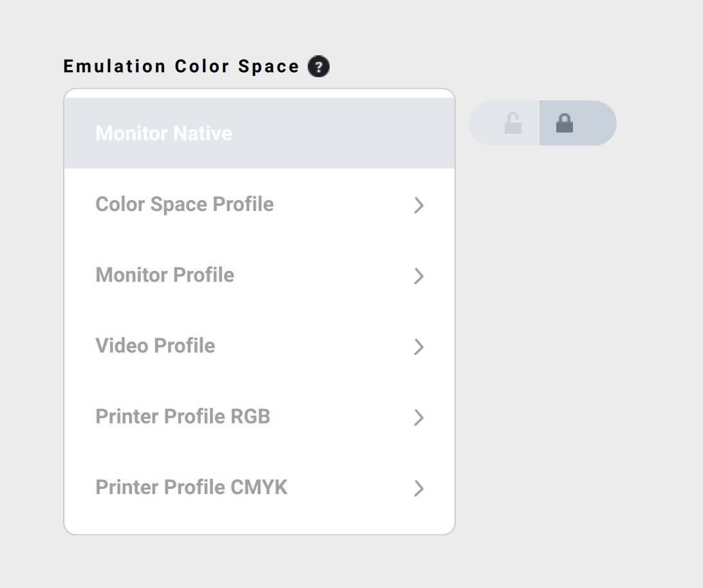This screenshot has width=703, height=588.
Task: Select the Printer Profile CMYK entry
Action: click(191, 487)
